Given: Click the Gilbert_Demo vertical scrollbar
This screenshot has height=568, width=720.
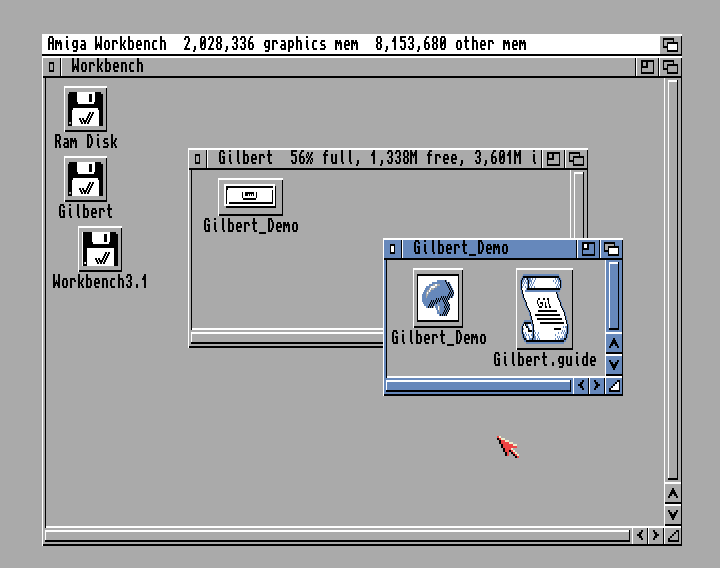Looking at the screenshot, I should 614,296.
